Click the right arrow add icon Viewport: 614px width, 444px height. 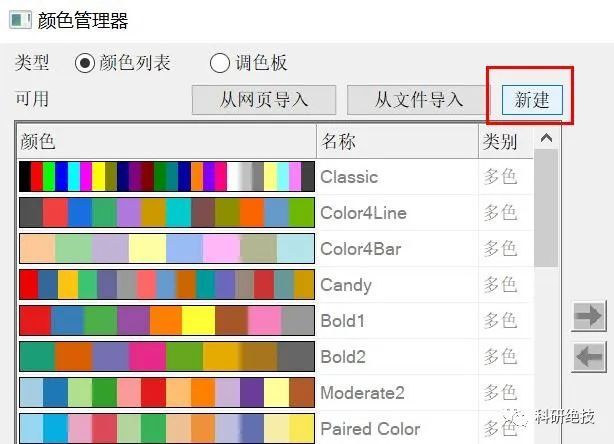pyautogui.click(x=589, y=317)
